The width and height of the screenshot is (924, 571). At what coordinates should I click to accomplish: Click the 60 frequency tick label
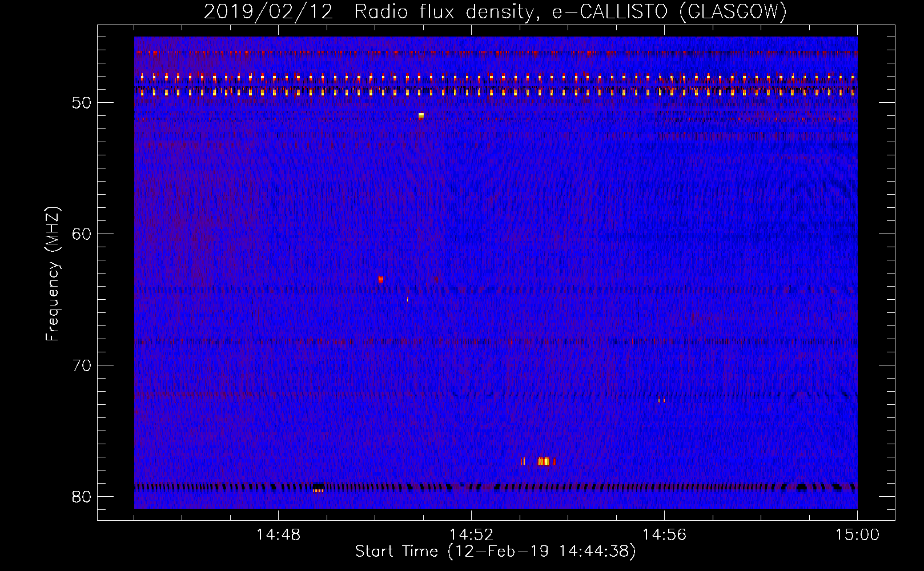(82, 234)
